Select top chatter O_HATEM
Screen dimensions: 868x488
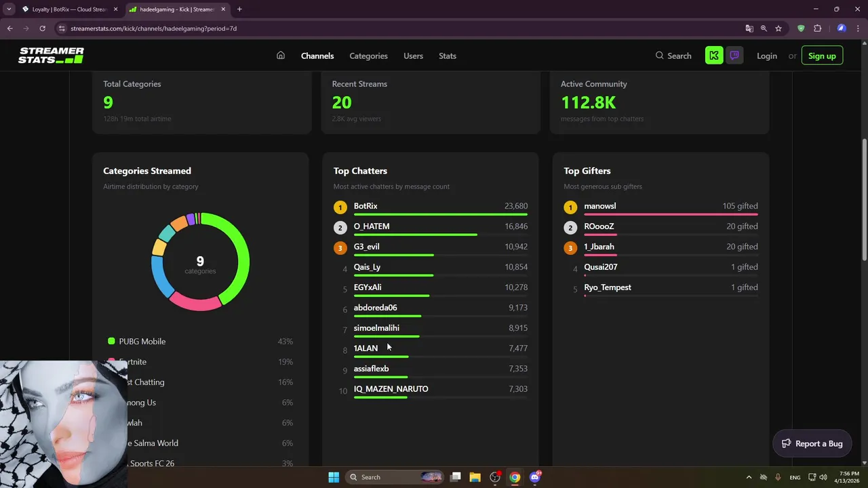coord(372,226)
